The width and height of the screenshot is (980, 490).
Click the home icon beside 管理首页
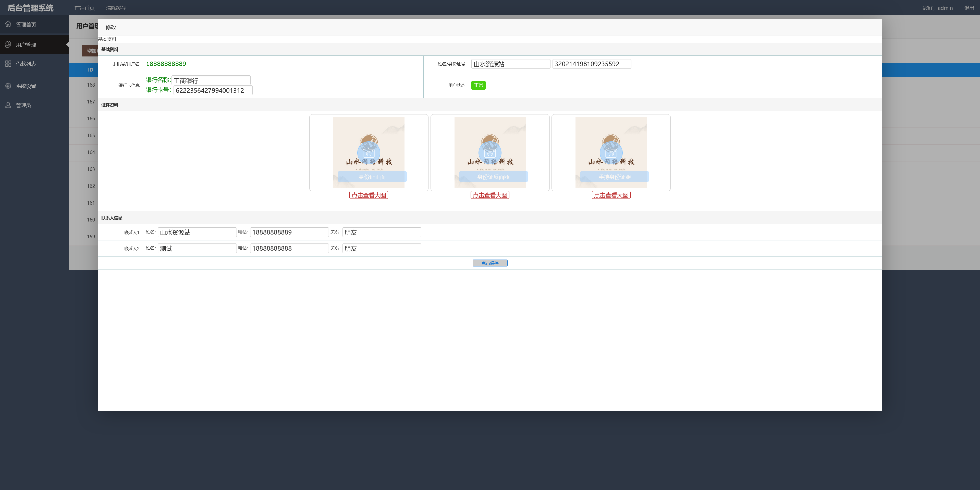8,24
